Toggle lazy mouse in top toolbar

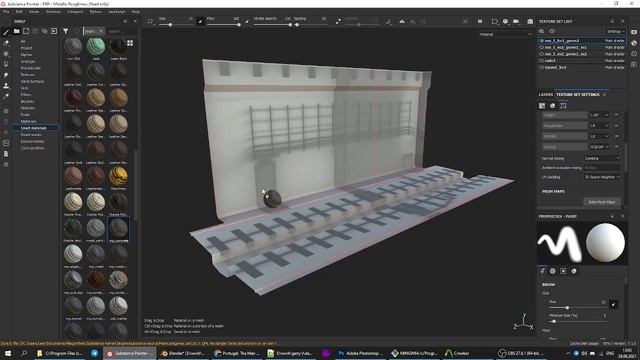[x=338, y=21]
